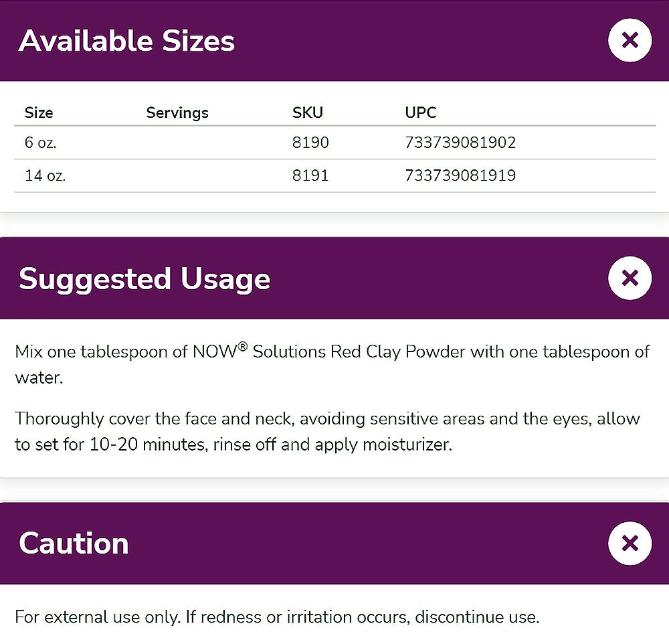The width and height of the screenshot is (669, 644).
Task: Select UPC code 733739081919
Action: click(460, 176)
